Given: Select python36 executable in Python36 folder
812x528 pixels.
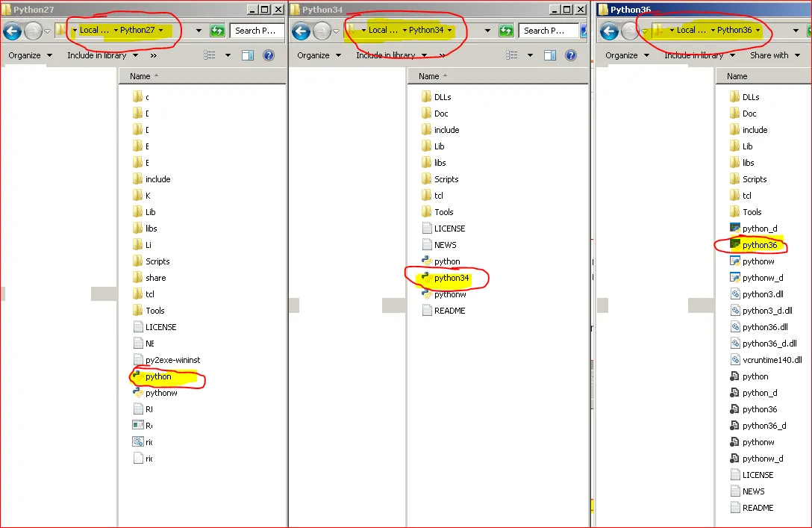Looking at the screenshot, I should 754,244.
